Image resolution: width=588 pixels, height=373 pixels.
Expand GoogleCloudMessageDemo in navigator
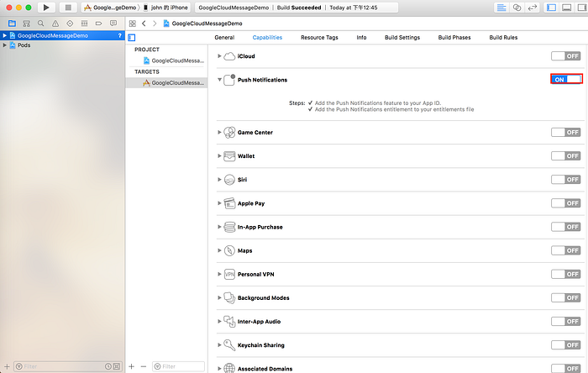click(x=4, y=35)
